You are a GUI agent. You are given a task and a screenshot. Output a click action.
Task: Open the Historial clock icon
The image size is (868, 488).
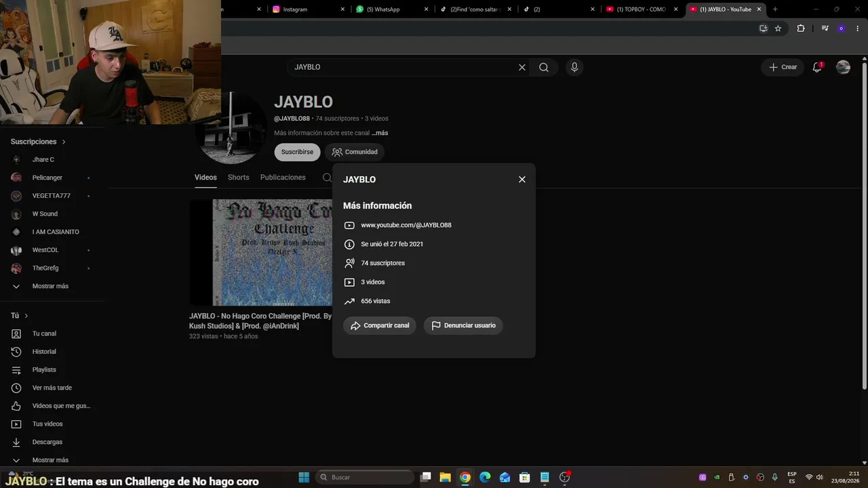click(16, 352)
